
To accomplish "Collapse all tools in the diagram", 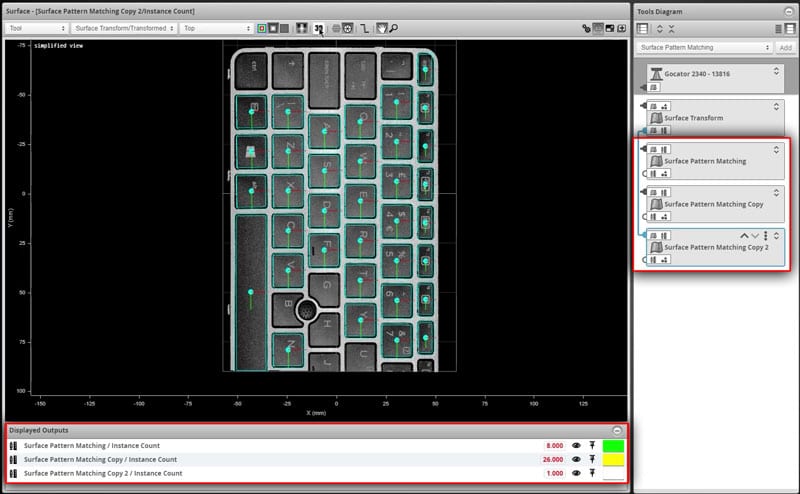I will click(x=671, y=29).
